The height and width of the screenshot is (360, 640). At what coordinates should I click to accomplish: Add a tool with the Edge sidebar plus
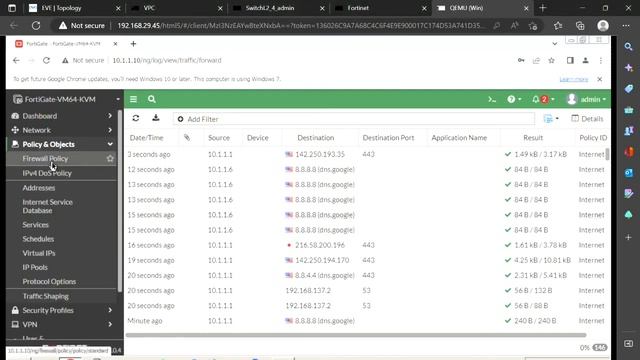pos(629,237)
